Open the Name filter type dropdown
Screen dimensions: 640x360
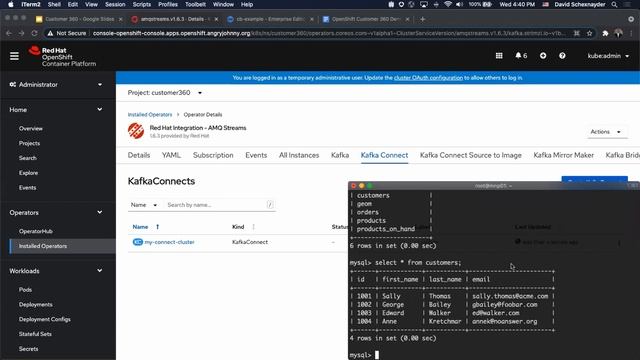pos(144,205)
